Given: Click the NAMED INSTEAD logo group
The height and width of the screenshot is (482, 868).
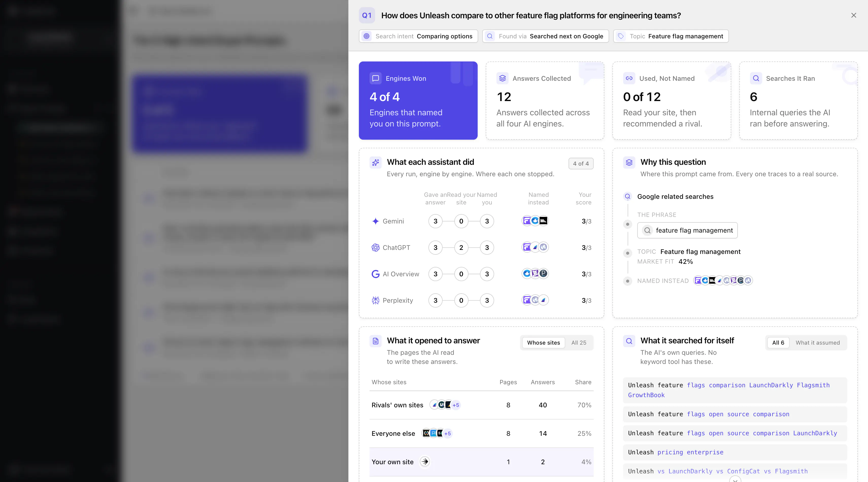Looking at the screenshot, I should pos(723,280).
